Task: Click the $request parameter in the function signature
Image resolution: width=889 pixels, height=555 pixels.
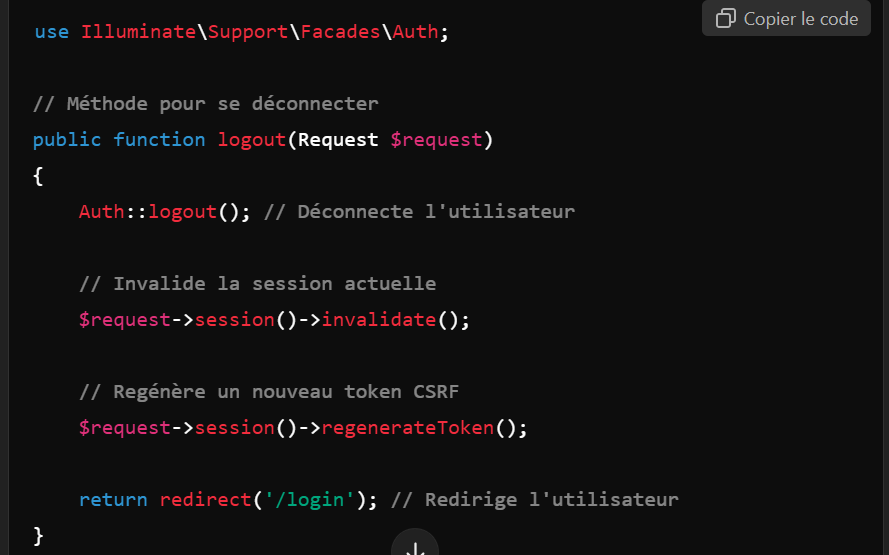Action: point(436,139)
